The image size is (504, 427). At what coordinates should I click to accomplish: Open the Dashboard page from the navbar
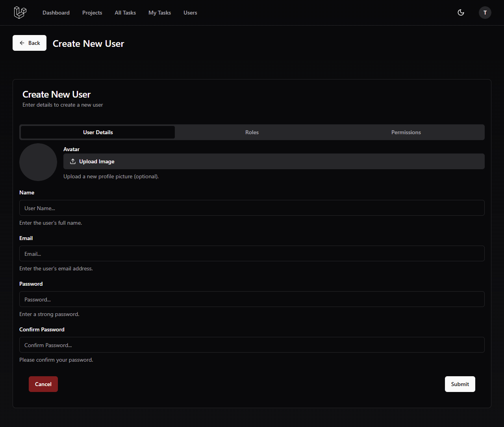coord(56,12)
